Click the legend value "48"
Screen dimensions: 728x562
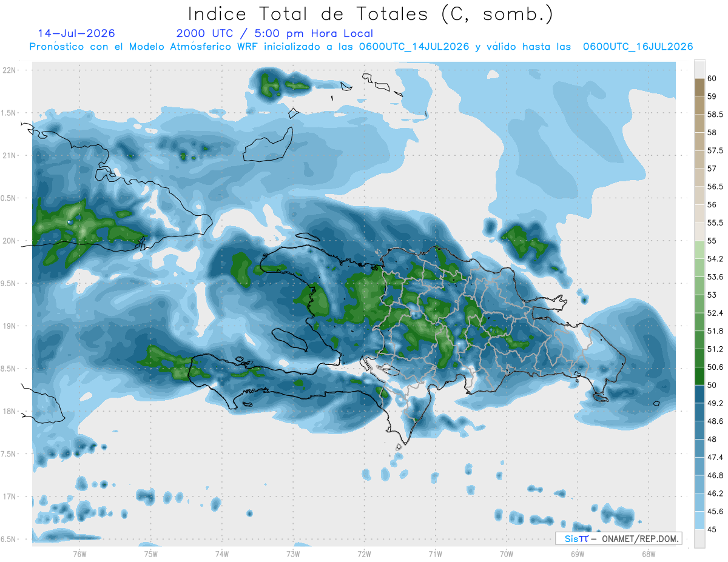click(x=712, y=440)
